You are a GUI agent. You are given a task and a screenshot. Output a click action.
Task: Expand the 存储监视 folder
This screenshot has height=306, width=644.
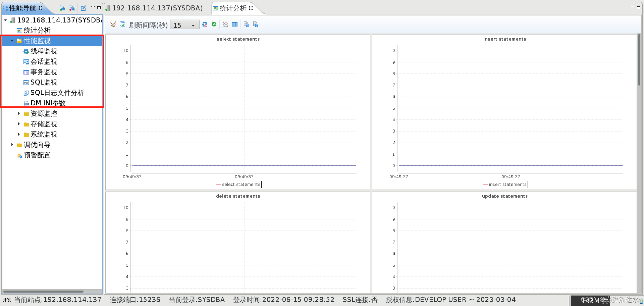point(19,124)
